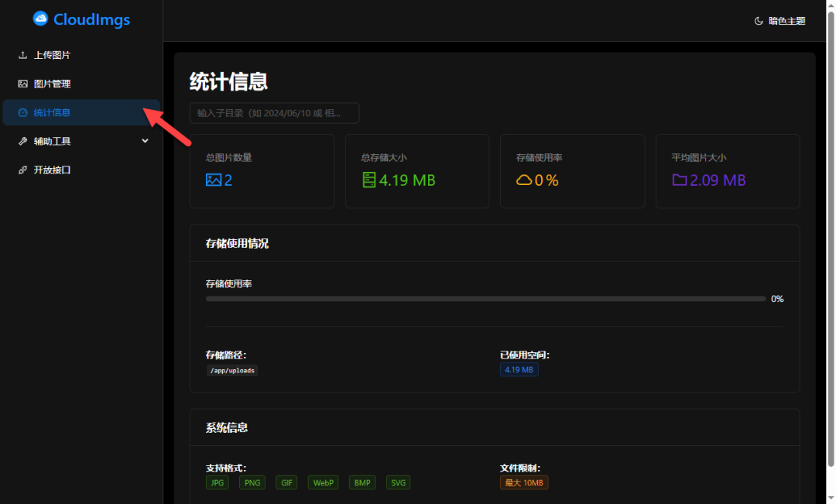
Task: Click the picture icon on 总图片数量 card
Action: pyautogui.click(x=211, y=180)
